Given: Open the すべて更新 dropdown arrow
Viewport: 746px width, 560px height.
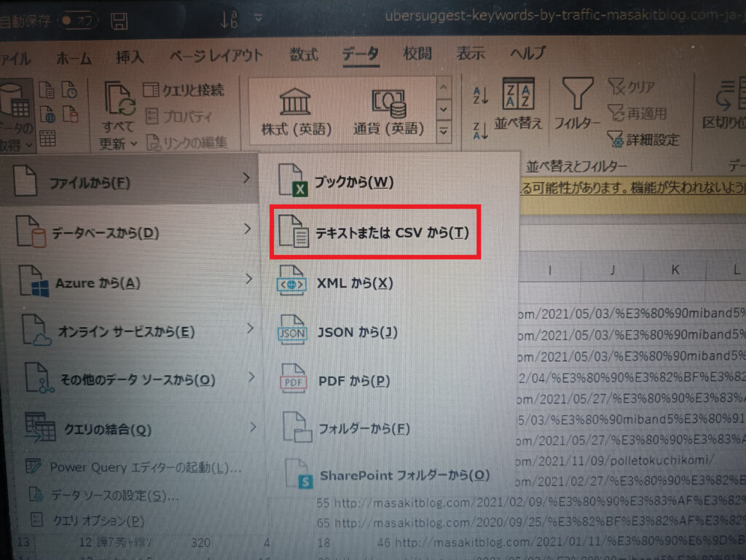Looking at the screenshot, I should pyautogui.click(x=134, y=143).
